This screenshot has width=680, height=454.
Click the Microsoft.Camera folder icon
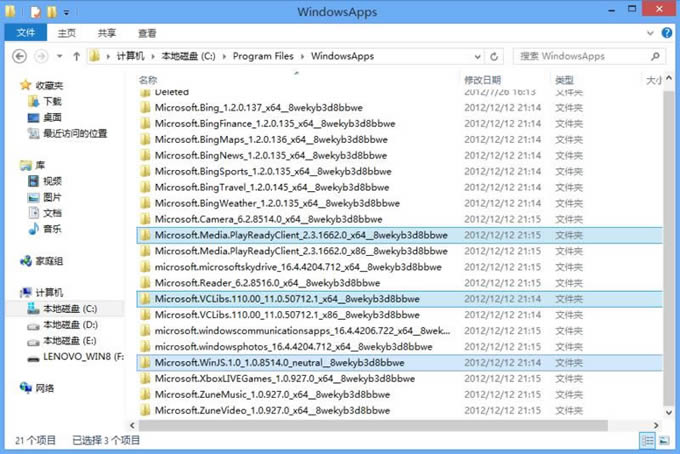(x=145, y=219)
